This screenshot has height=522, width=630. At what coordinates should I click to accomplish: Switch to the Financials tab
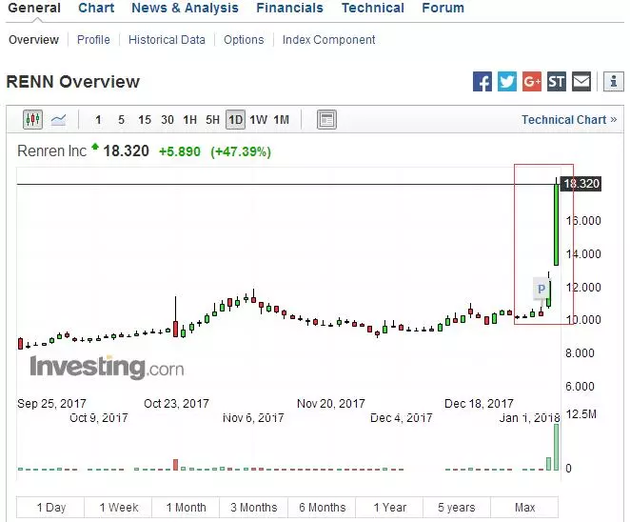click(289, 8)
